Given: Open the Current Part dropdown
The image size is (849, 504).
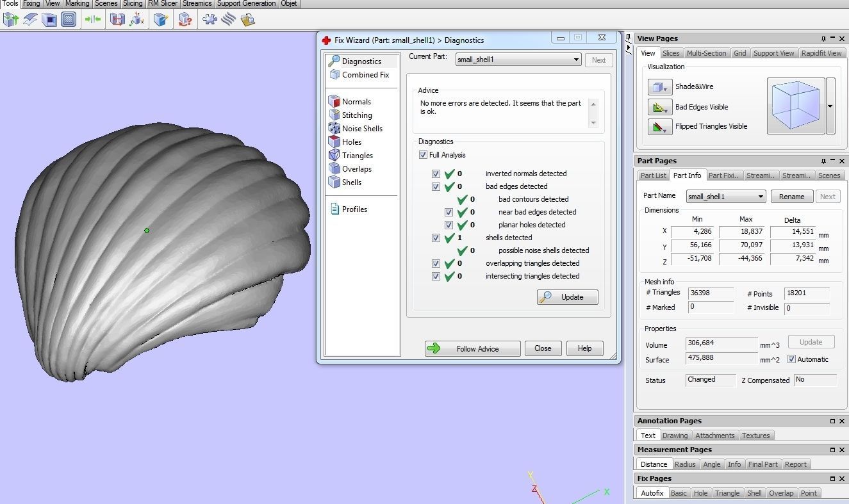Looking at the screenshot, I should 518,60.
